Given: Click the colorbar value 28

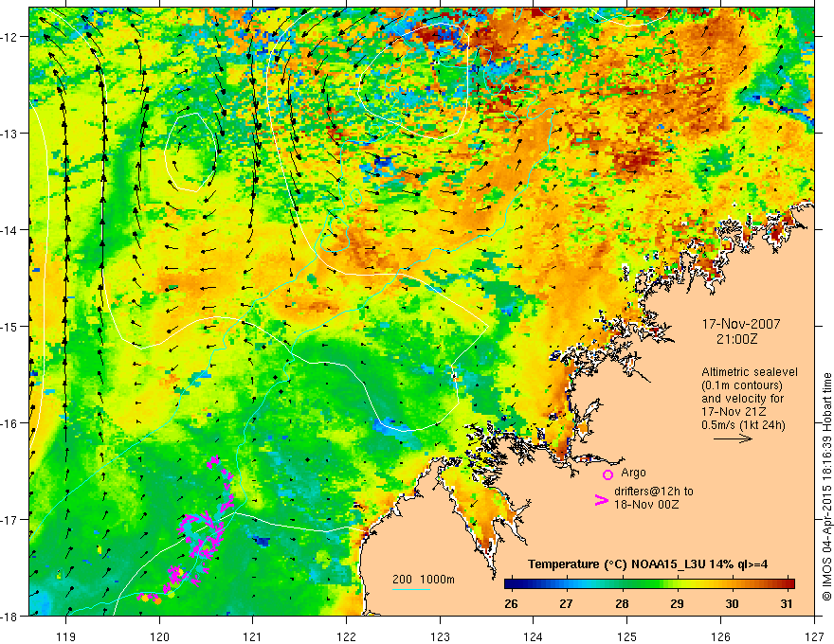Looking at the screenshot, I should 622,603.
